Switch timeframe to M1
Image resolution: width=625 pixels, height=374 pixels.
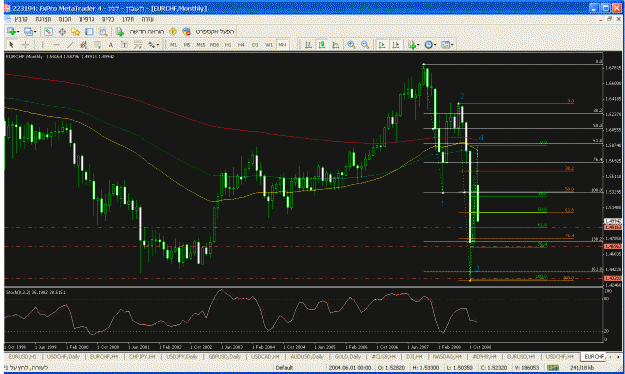tap(173, 45)
